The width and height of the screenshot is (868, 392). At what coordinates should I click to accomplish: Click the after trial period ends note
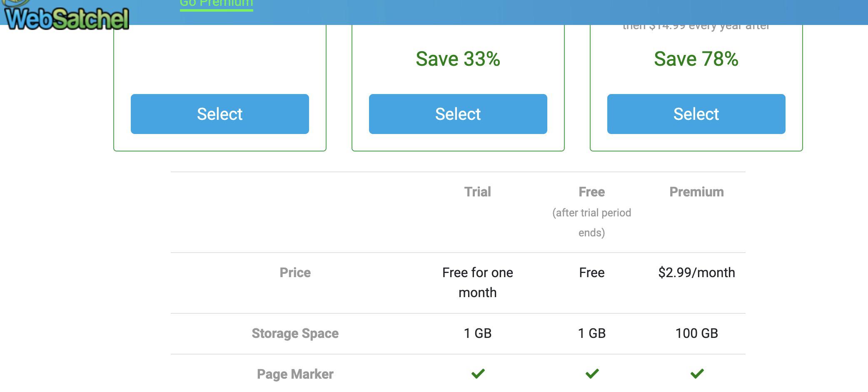pos(592,223)
